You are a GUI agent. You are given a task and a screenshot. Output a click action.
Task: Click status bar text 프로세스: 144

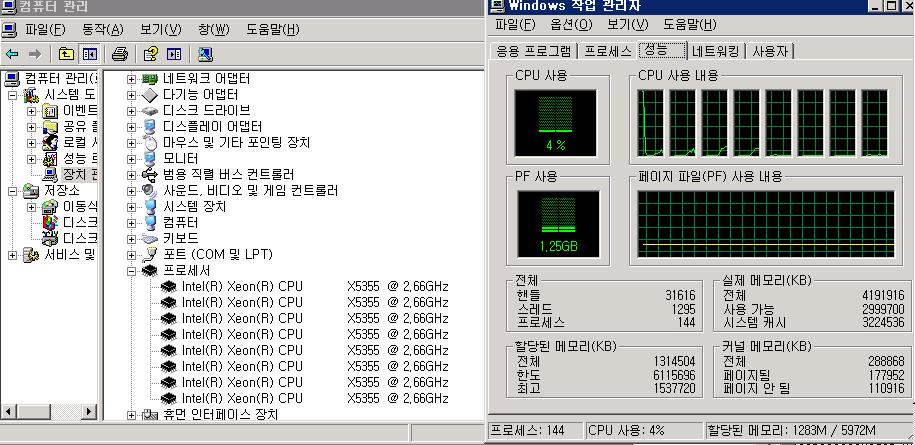[x=528, y=430]
